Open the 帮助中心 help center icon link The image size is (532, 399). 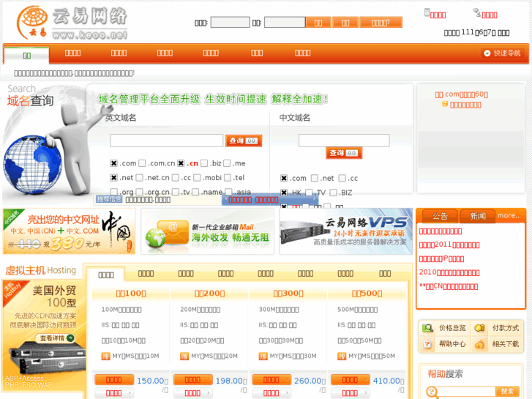pyautogui.click(x=444, y=344)
